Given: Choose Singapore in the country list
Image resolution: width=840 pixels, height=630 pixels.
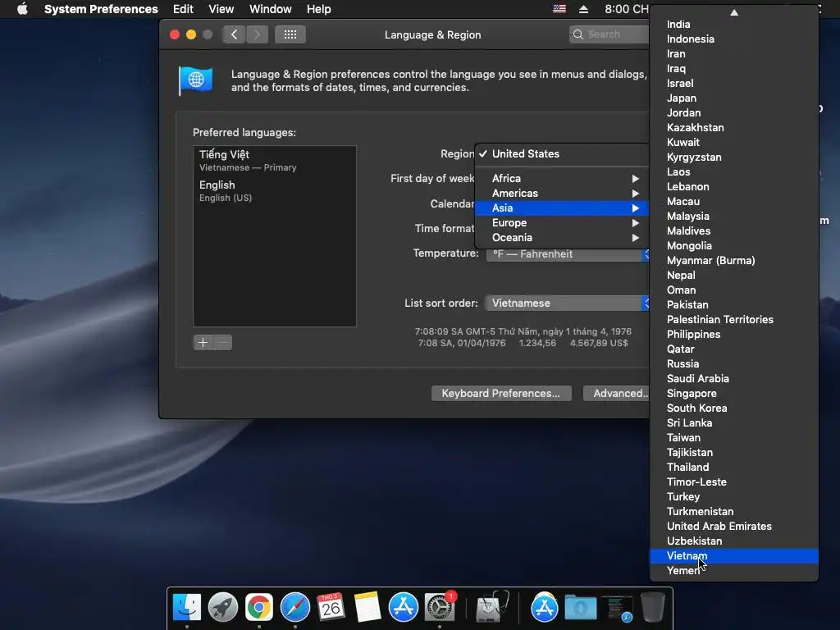Looking at the screenshot, I should (734, 393).
